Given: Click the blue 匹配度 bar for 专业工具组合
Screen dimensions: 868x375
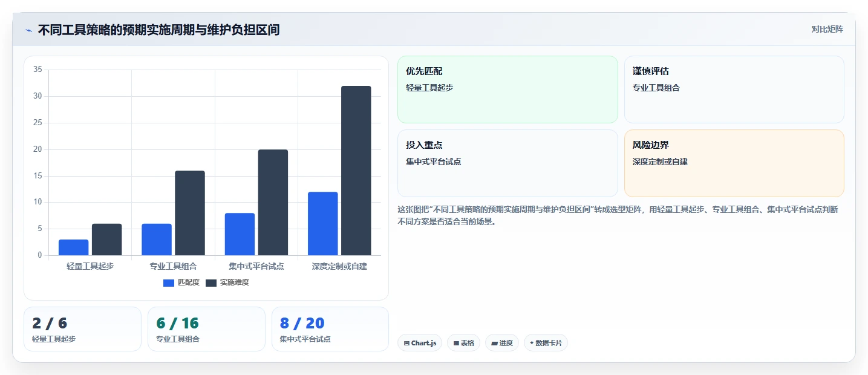Looking at the screenshot, I should coord(157,240).
